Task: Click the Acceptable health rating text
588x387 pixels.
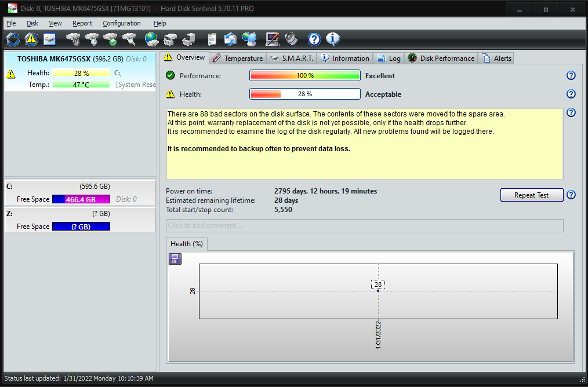Action: point(383,94)
